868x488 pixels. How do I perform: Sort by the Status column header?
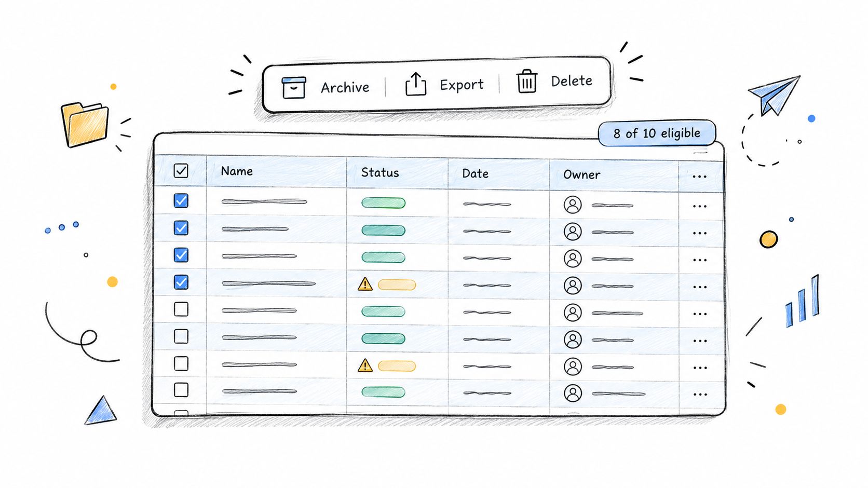coord(380,172)
